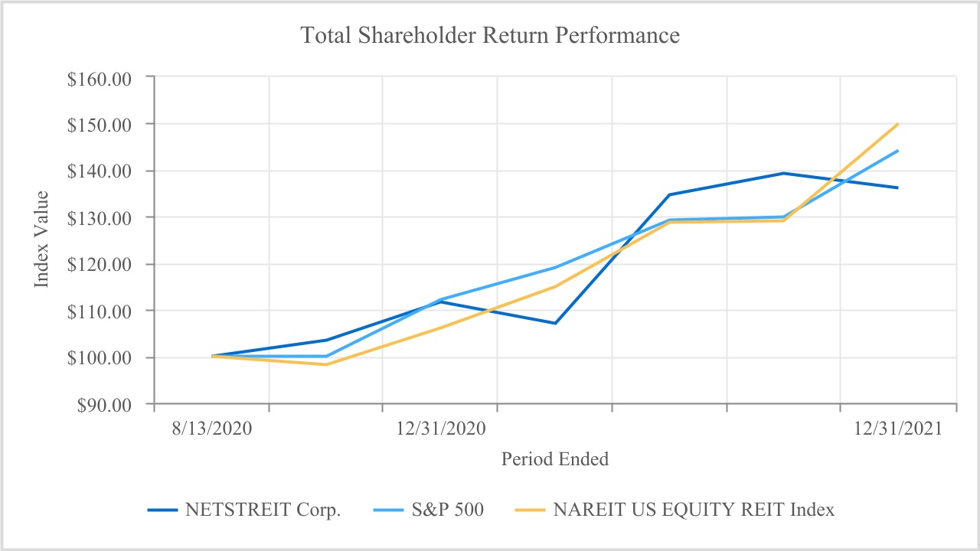Click the Period Ended horizontal axis title
The height and width of the screenshot is (551, 980).
point(555,459)
